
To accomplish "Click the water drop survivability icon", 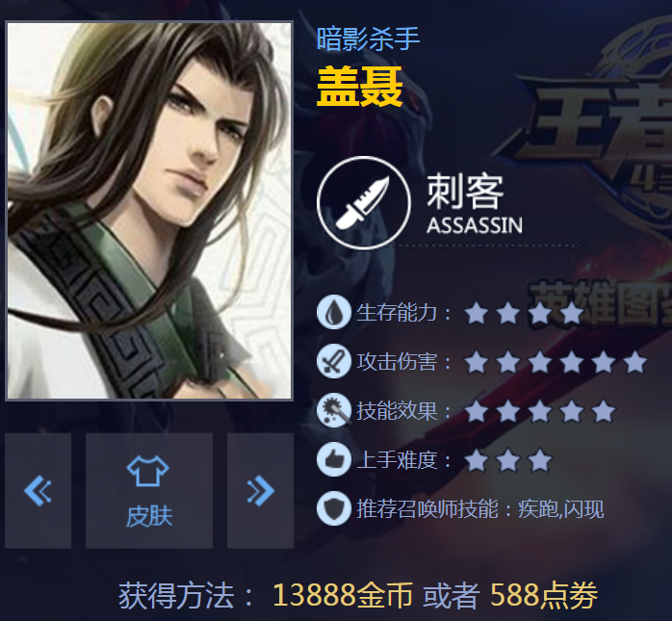I will pyautogui.click(x=334, y=313).
